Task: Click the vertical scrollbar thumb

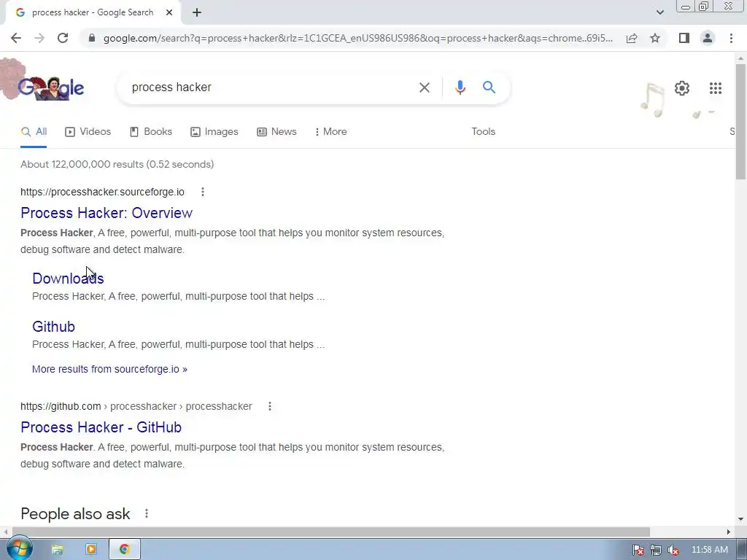Action: tap(740, 122)
